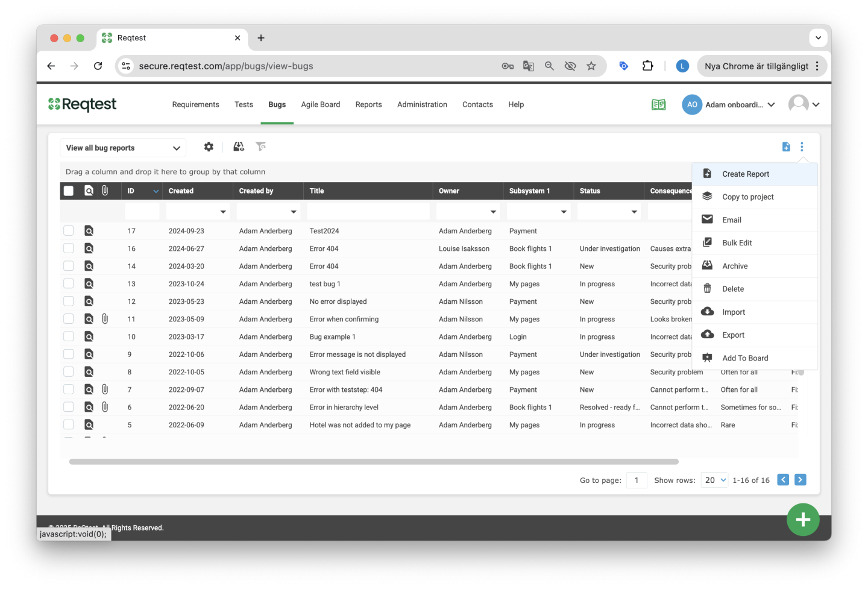Click the preview column header icon
The height and width of the screenshot is (589, 868).
[89, 191]
